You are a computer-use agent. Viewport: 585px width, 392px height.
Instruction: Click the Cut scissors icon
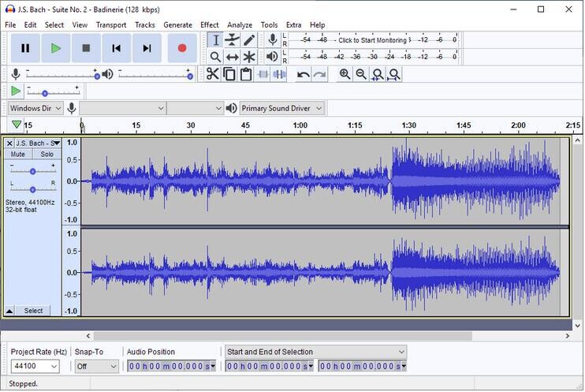pos(213,74)
